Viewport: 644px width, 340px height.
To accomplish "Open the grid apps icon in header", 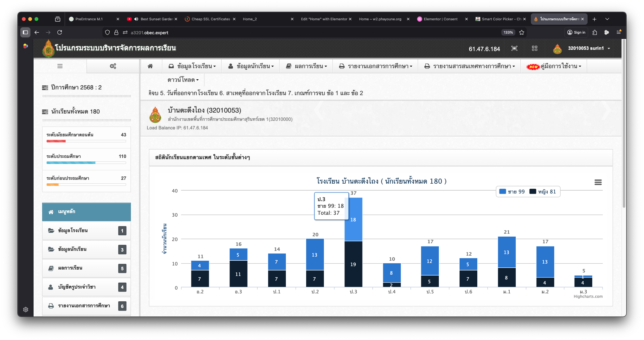I will pos(535,48).
